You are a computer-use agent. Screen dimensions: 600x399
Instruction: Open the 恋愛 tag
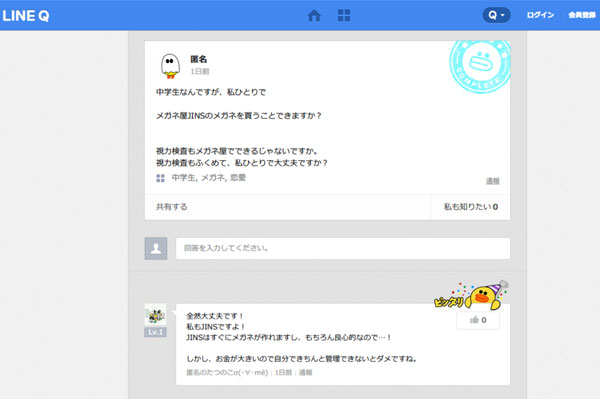click(x=238, y=178)
